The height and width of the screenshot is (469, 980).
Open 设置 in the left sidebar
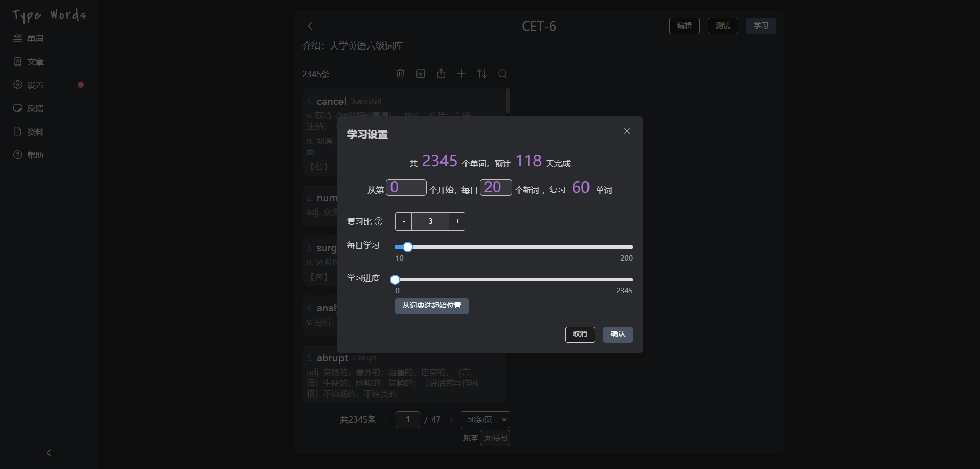coord(35,85)
